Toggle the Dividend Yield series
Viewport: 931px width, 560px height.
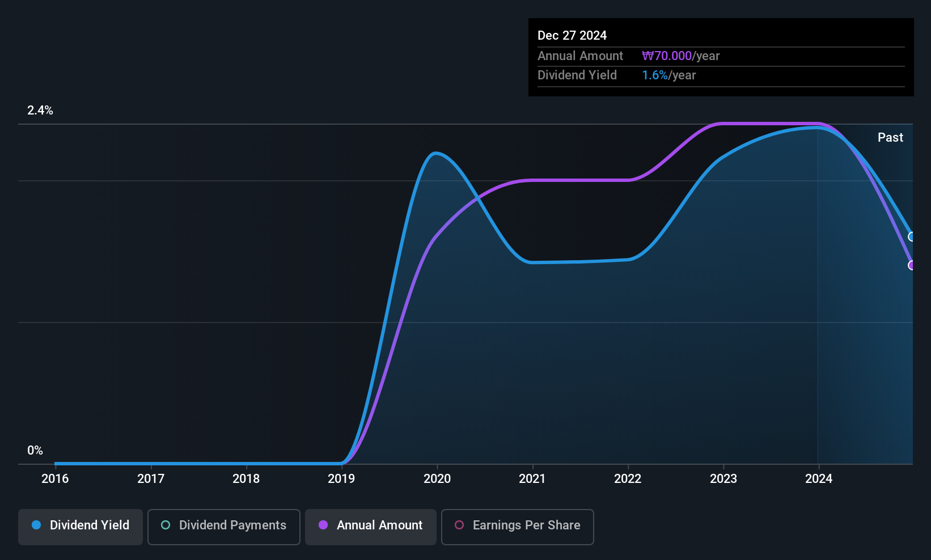tap(81, 527)
